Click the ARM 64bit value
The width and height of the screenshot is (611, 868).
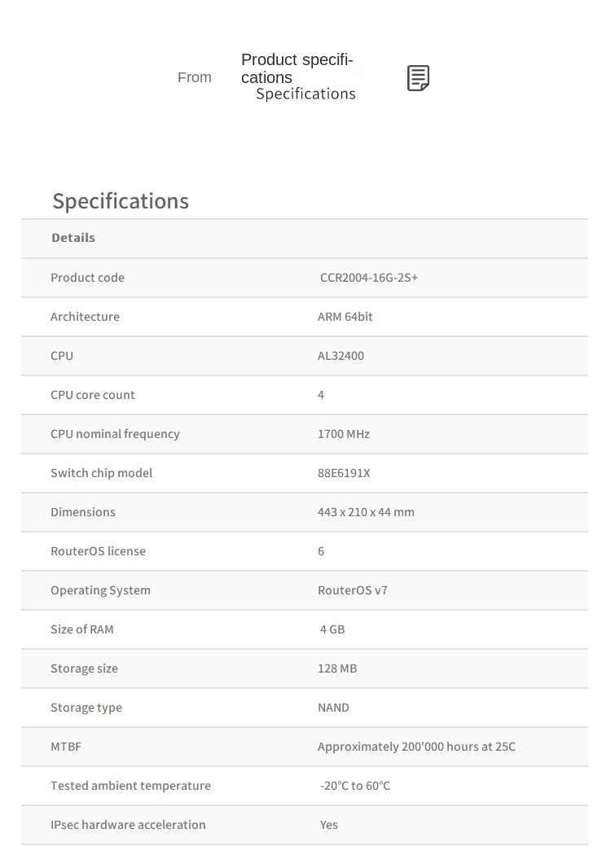click(345, 317)
